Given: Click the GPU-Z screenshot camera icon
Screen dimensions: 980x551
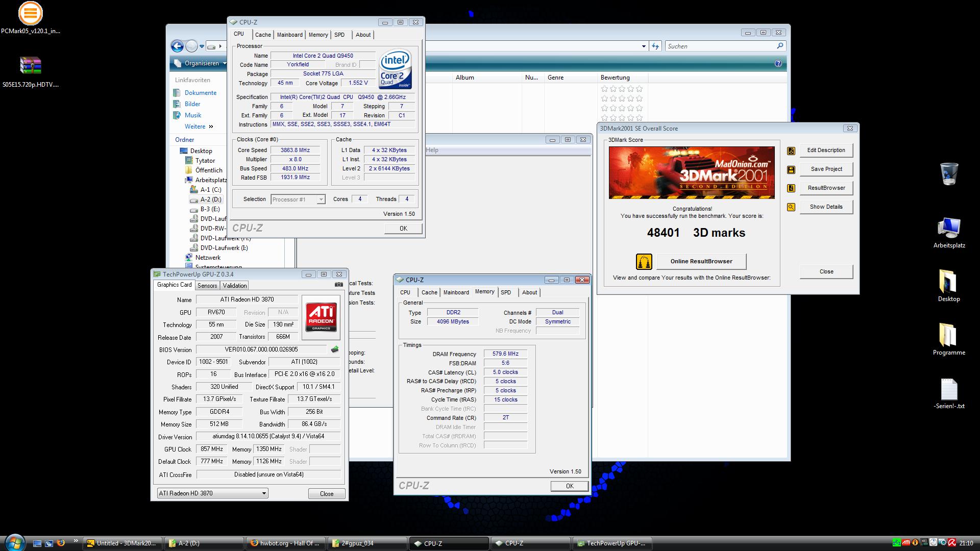Looking at the screenshot, I should coord(338,285).
